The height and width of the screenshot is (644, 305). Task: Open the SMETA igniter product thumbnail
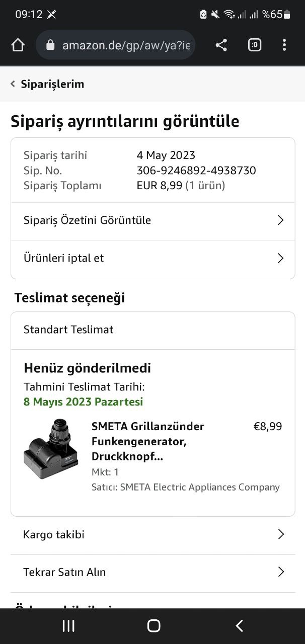point(51,448)
